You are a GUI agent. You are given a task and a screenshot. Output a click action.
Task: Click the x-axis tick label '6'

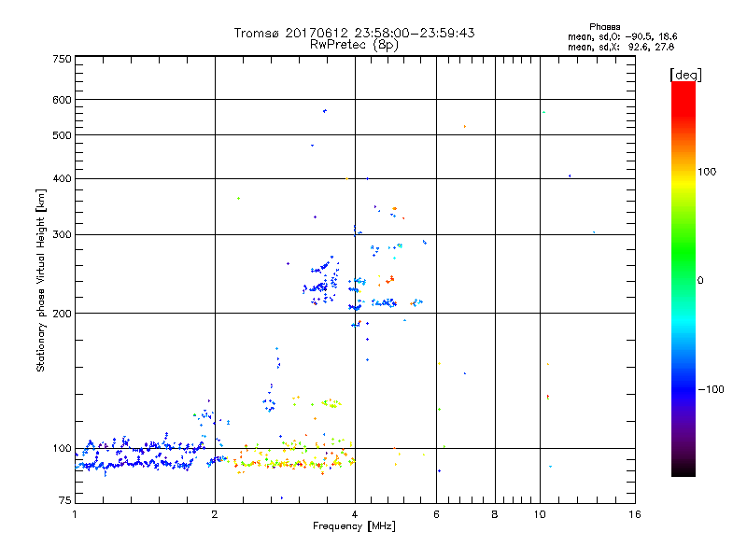(x=436, y=514)
